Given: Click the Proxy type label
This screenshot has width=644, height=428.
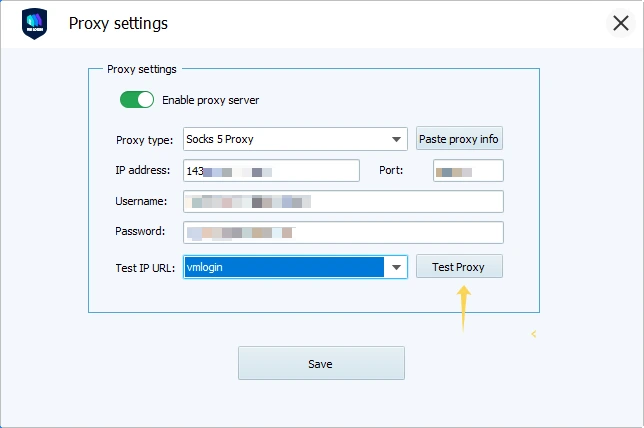Looking at the screenshot, I should coord(145,140).
